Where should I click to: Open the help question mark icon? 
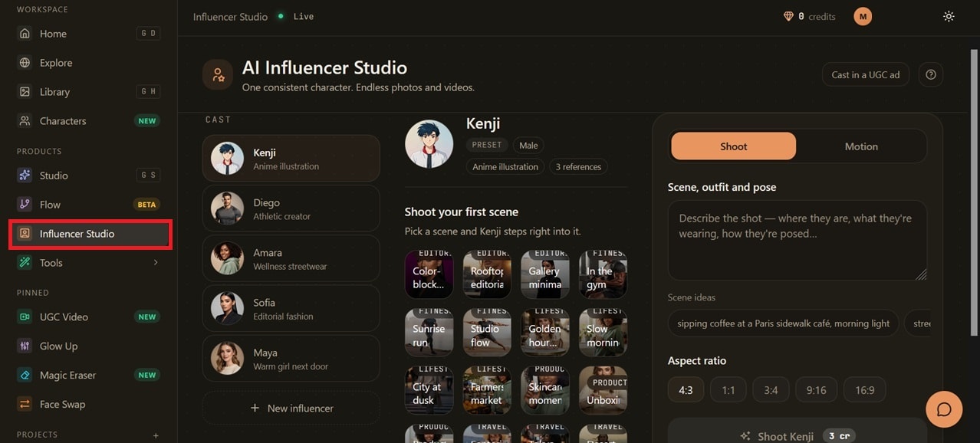tap(931, 74)
